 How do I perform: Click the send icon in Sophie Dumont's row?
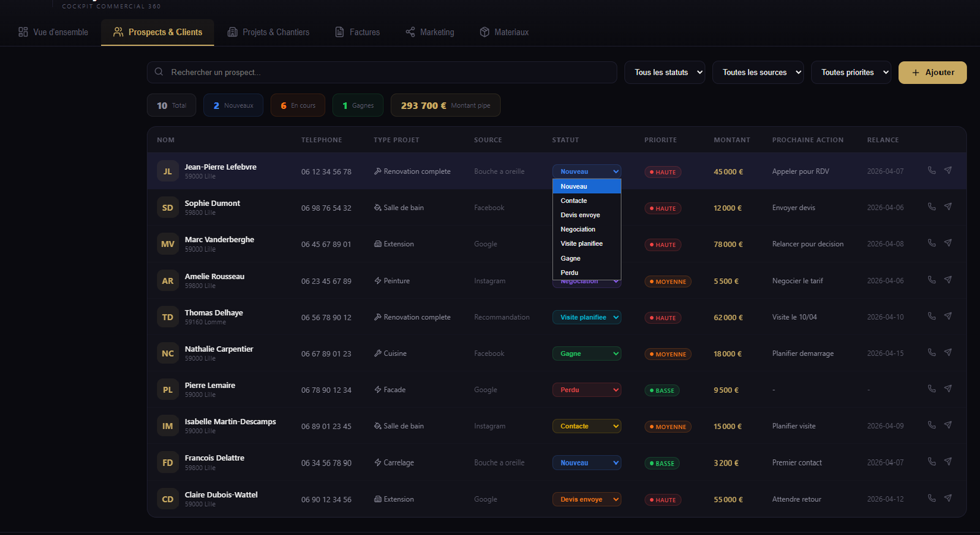pyautogui.click(x=948, y=207)
